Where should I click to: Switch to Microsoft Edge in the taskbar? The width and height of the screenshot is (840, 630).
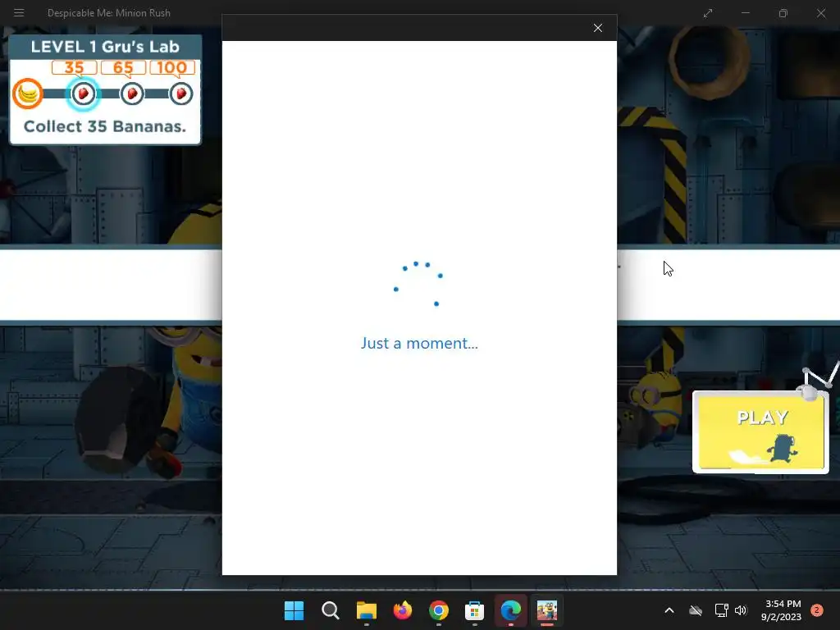coord(510,610)
